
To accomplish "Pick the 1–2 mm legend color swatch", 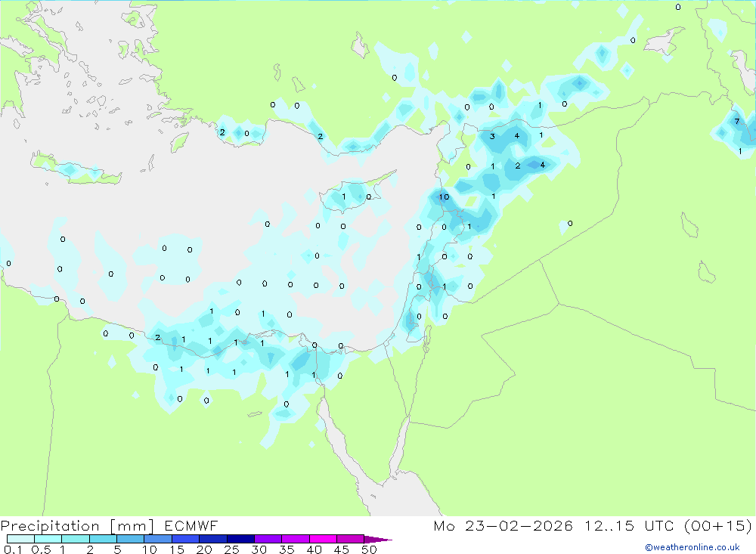I will (75, 539).
